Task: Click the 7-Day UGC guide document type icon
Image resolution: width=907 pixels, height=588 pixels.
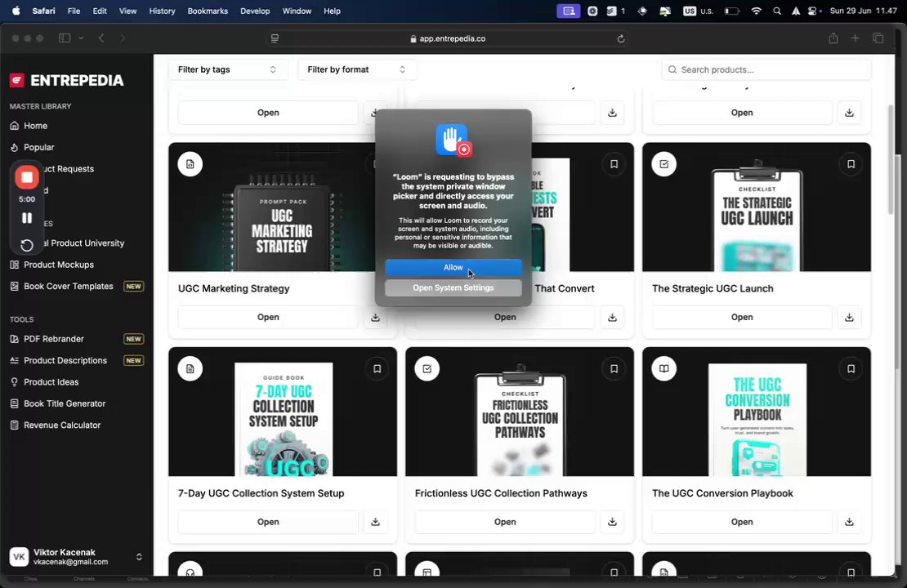Action: coord(190,369)
